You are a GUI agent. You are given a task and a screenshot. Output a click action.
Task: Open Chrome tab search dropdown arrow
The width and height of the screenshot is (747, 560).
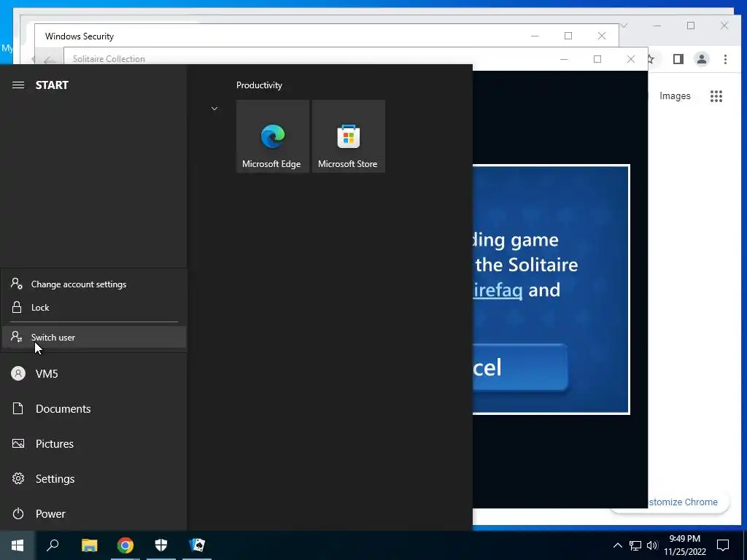click(x=624, y=26)
